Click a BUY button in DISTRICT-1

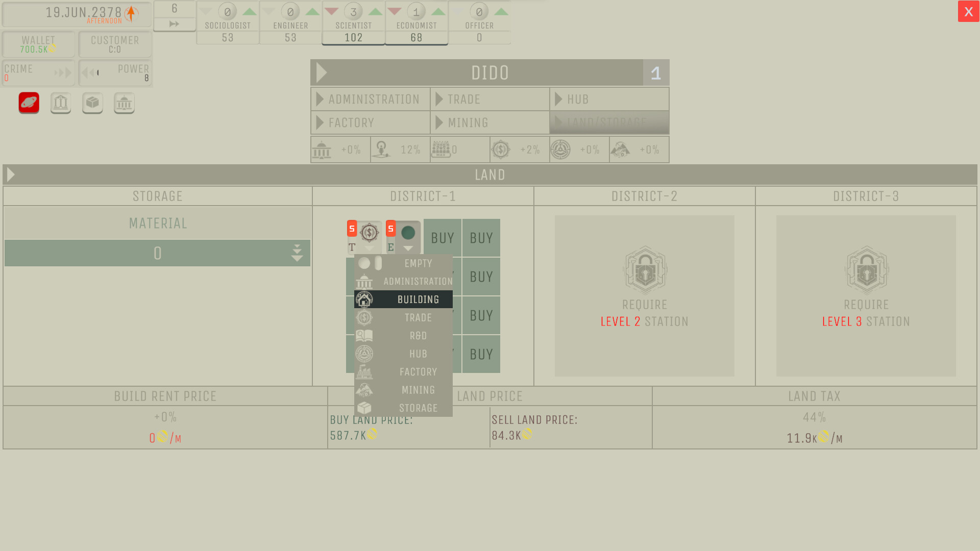click(x=480, y=237)
